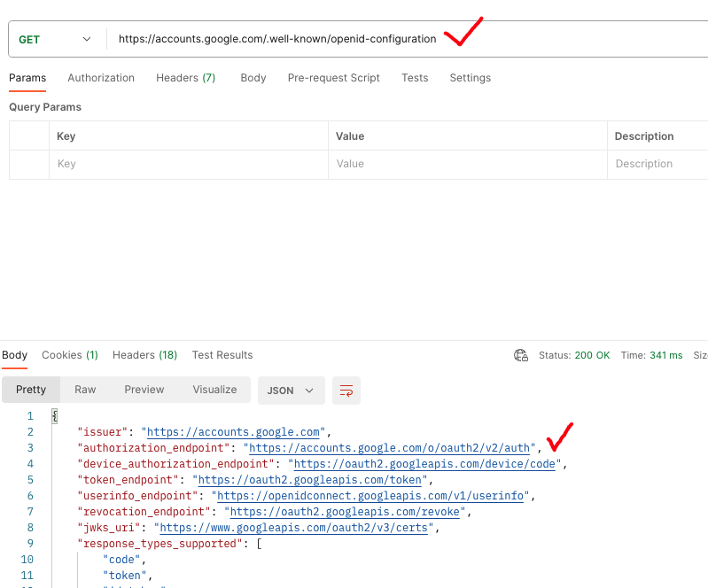Open the Authorization tab

click(101, 78)
